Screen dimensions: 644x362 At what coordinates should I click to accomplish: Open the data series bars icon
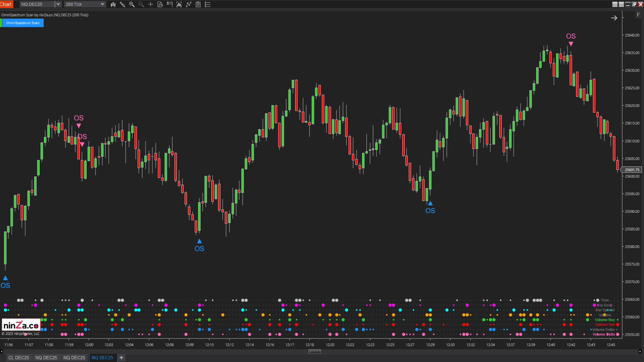pos(179,4)
